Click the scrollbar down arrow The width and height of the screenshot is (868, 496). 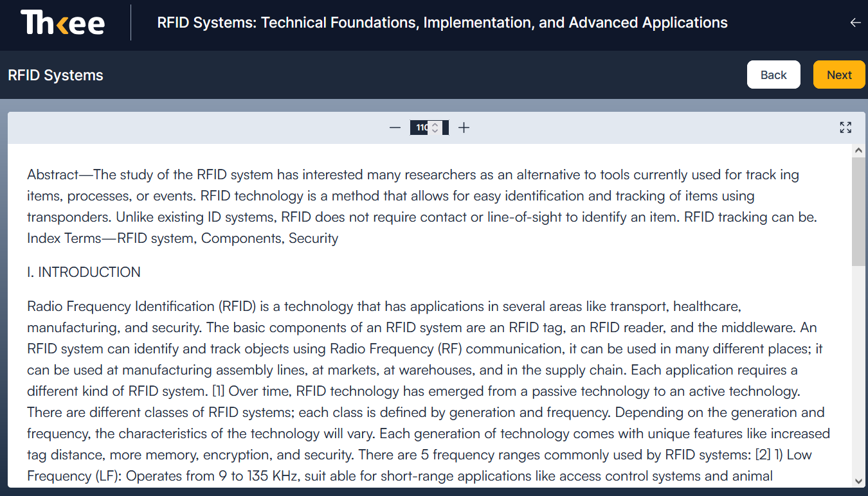click(x=858, y=481)
